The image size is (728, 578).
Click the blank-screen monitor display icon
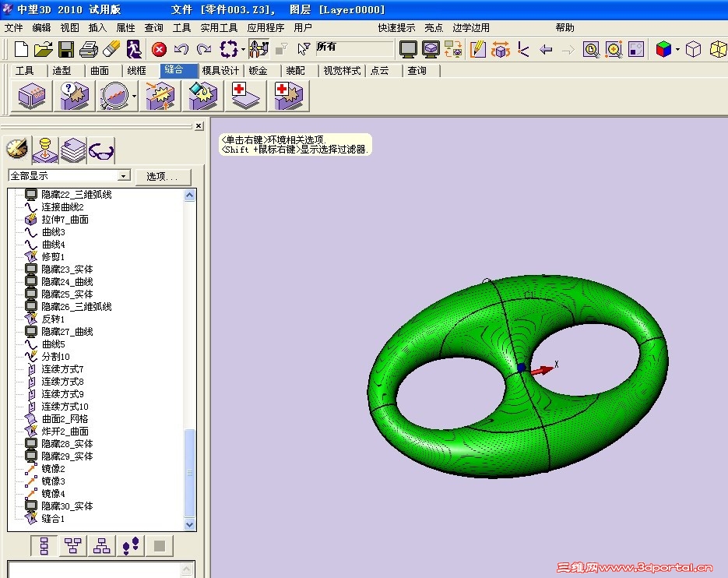[x=408, y=49]
